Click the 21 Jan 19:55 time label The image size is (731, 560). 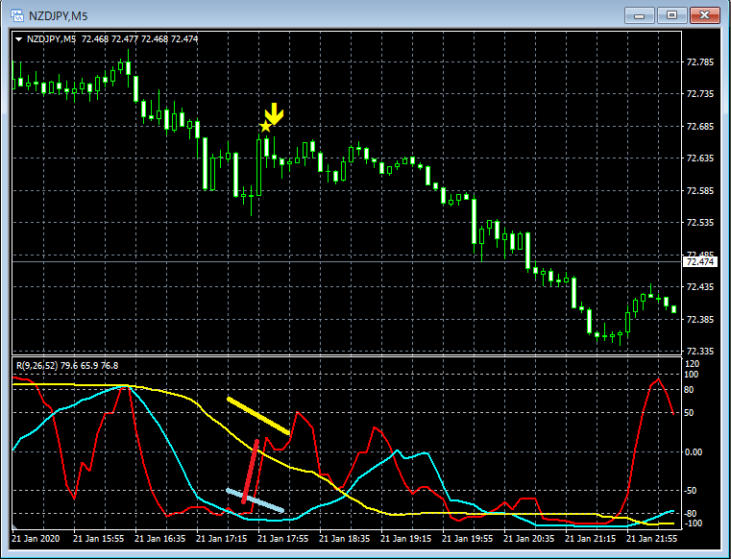coord(468,539)
